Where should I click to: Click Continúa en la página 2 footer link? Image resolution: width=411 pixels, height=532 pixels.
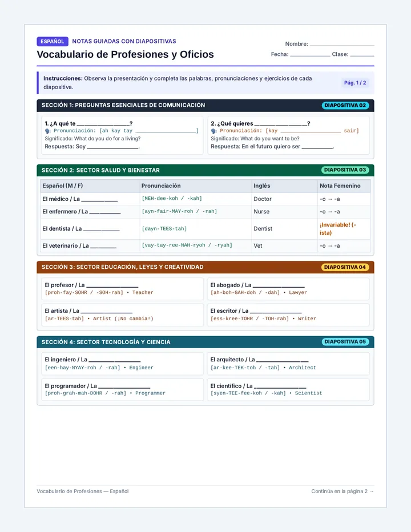342,491
